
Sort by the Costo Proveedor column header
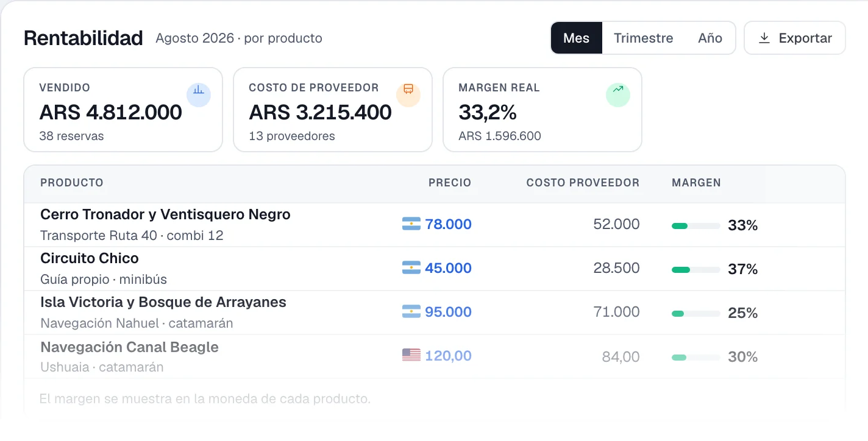tap(583, 183)
